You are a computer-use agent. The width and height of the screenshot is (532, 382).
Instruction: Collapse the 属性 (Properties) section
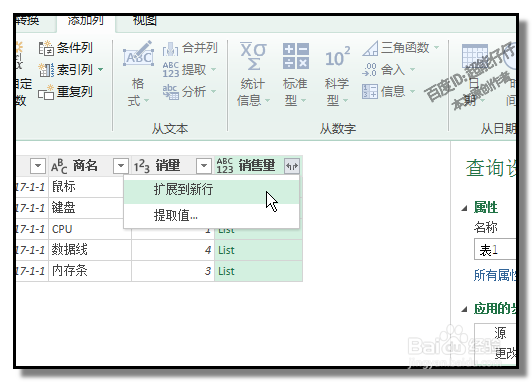click(x=464, y=209)
